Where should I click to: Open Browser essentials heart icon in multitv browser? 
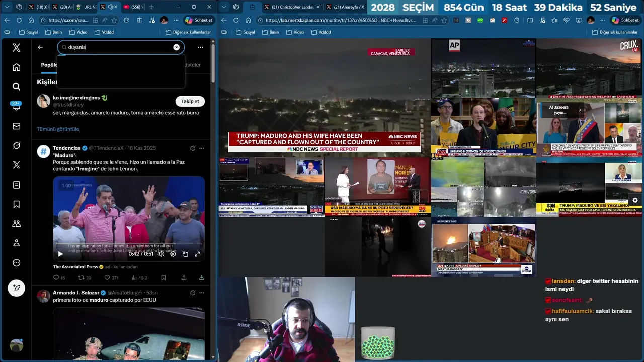pos(566,20)
